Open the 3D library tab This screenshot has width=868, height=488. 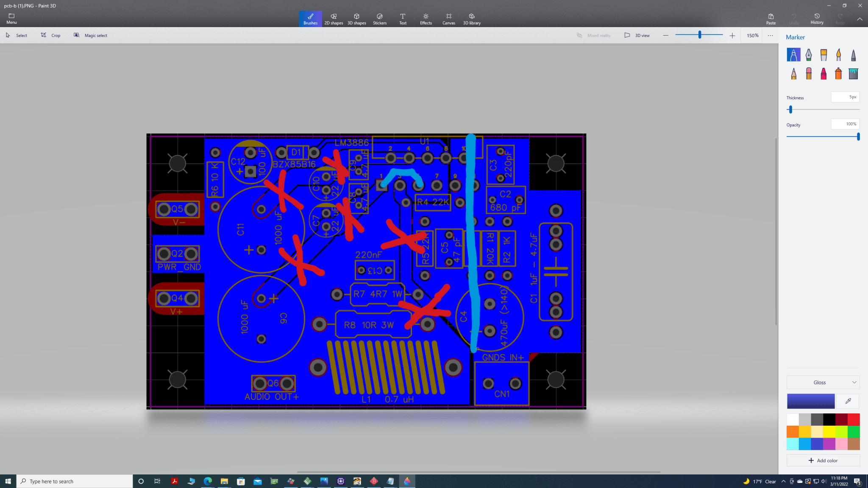pos(472,19)
